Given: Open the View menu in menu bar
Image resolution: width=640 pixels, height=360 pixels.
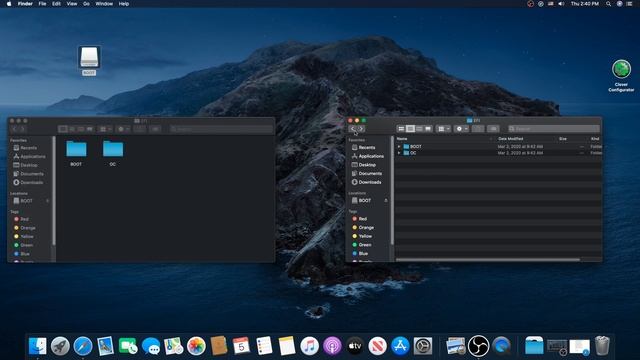Looking at the screenshot, I should pyautogui.click(x=72, y=4).
